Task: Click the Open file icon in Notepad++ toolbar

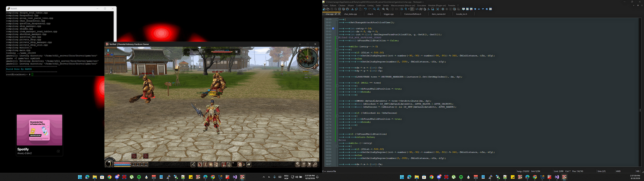Action: (x=328, y=9)
